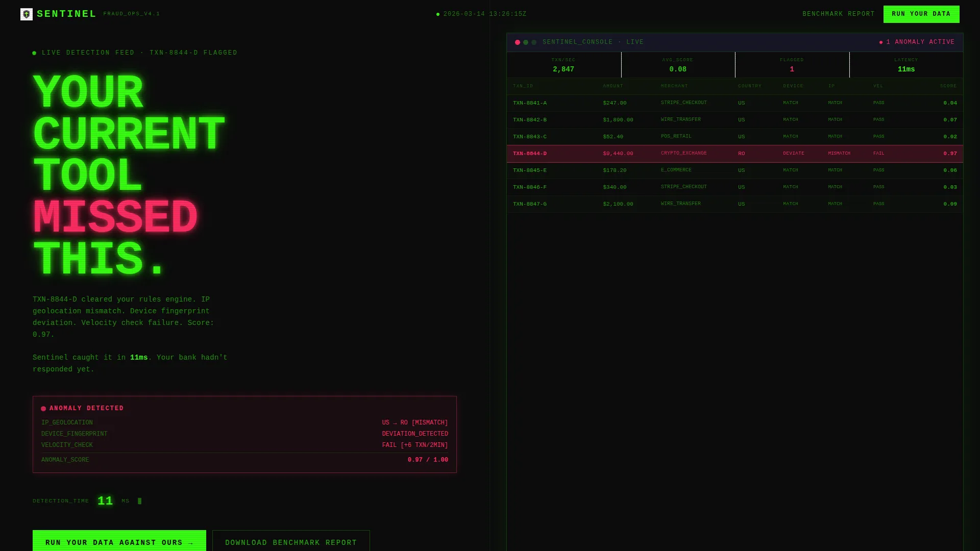This screenshot has width=980, height=551.
Task: Click the SCORE column header
Action: [x=948, y=86]
